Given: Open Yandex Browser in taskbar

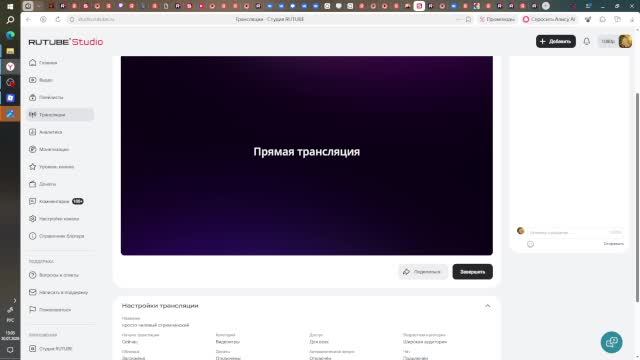Looking at the screenshot, I should pos(10,67).
